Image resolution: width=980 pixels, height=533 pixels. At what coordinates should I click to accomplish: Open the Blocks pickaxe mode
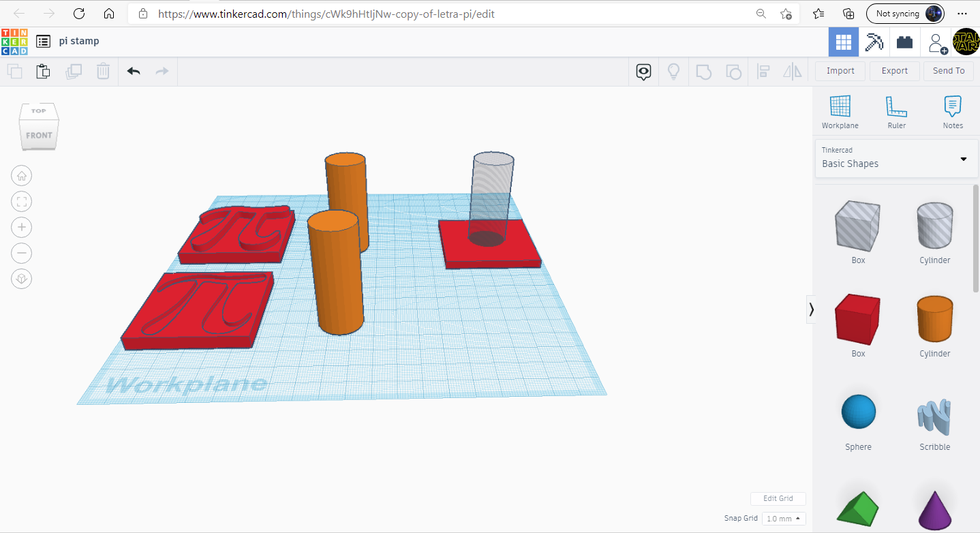(874, 42)
